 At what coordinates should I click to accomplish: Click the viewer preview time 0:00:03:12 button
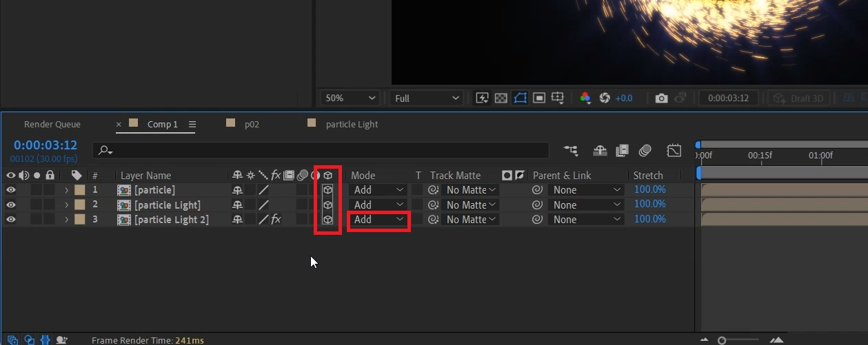[x=729, y=98]
